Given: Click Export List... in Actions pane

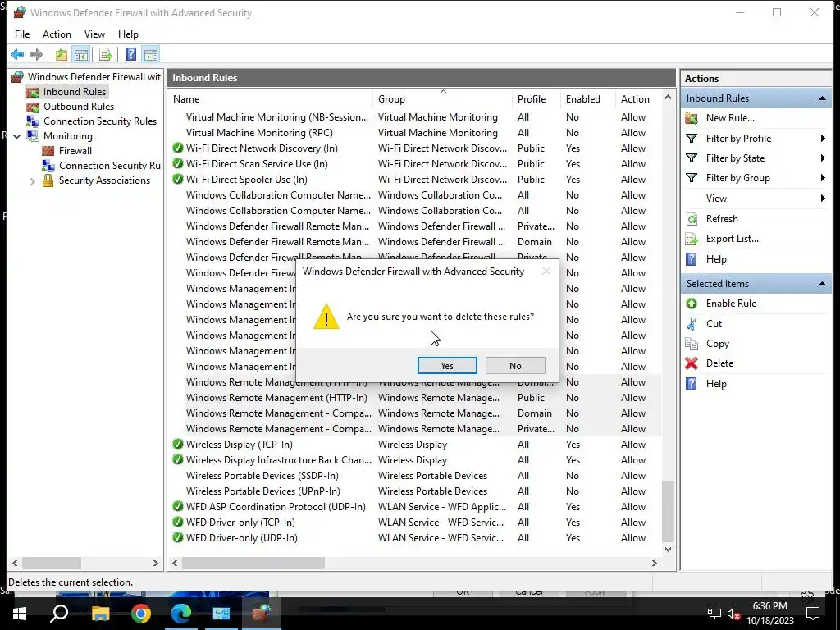Looking at the screenshot, I should (x=732, y=239).
